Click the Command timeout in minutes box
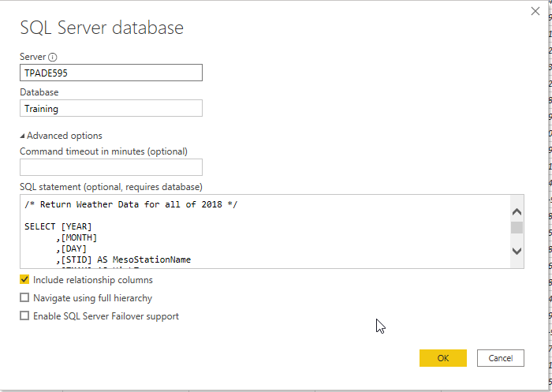Screen dimensions: 552x392 (x=111, y=167)
